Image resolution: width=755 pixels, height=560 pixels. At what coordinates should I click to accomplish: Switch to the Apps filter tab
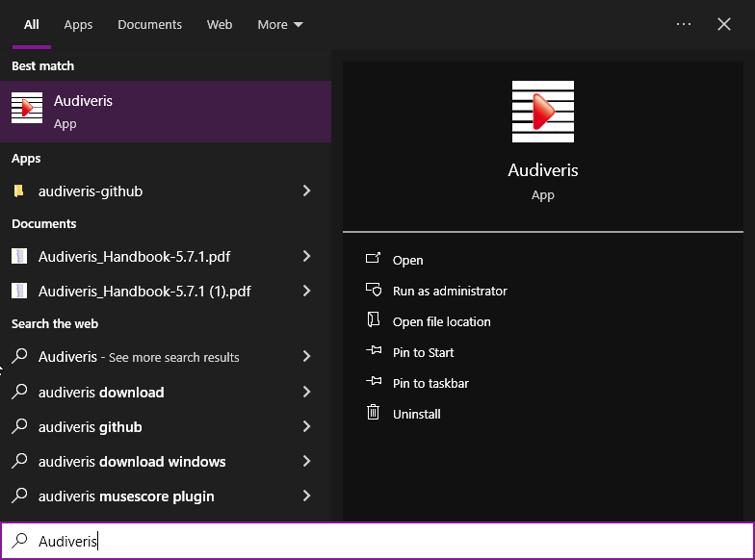[x=78, y=24]
